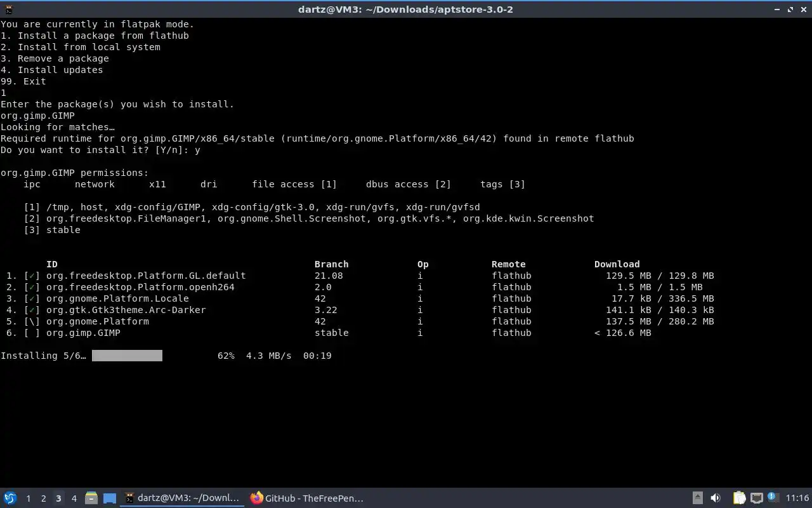Click the 'Branch' column header
812x508 pixels.
(x=332, y=264)
